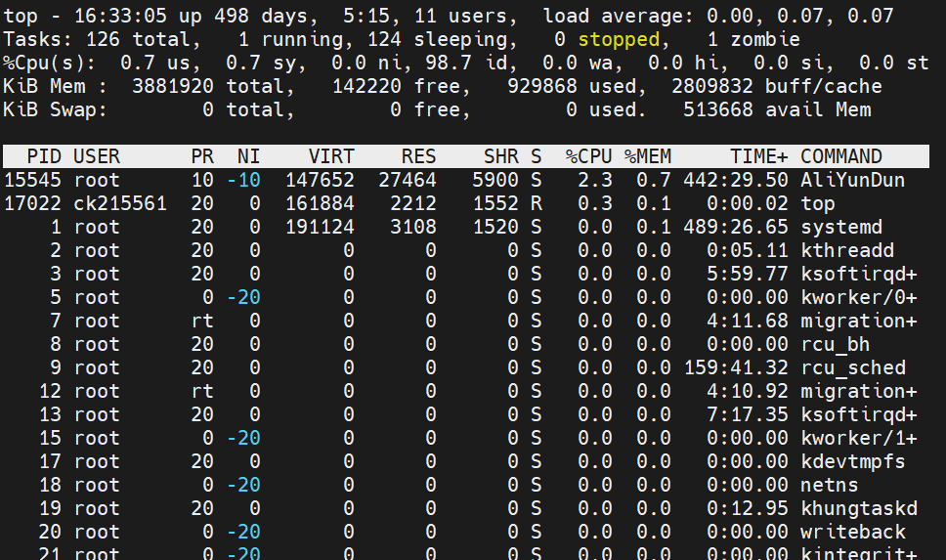The width and height of the screenshot is (946, 560).
Task: Click the -10 nice value
Action: (x=243, y=180)
